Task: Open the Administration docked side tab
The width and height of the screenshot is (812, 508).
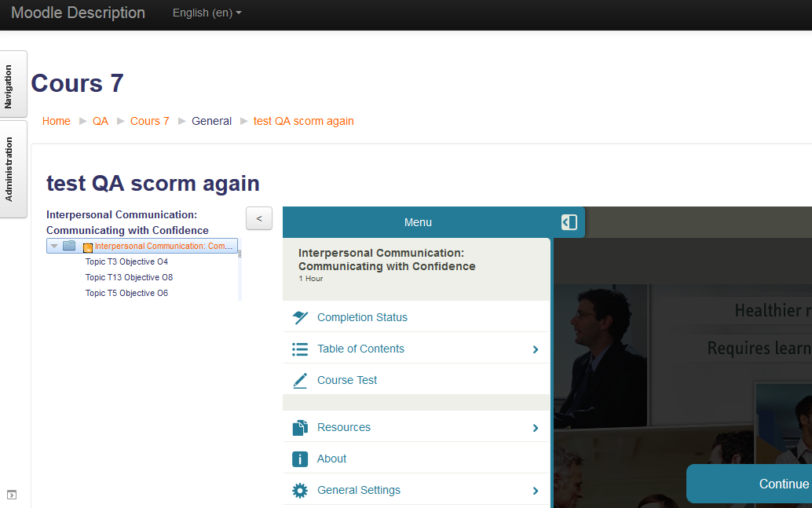Action: (x=13, y=170)
